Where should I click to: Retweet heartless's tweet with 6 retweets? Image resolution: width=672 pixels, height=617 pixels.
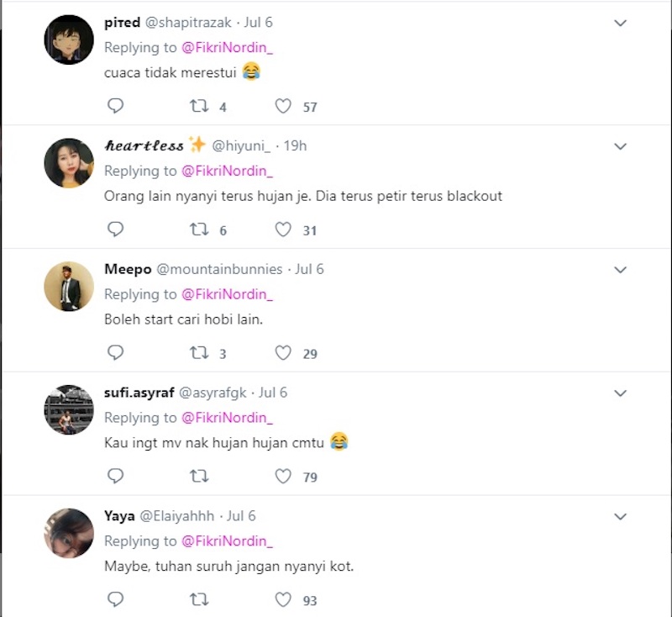(199, 229)
